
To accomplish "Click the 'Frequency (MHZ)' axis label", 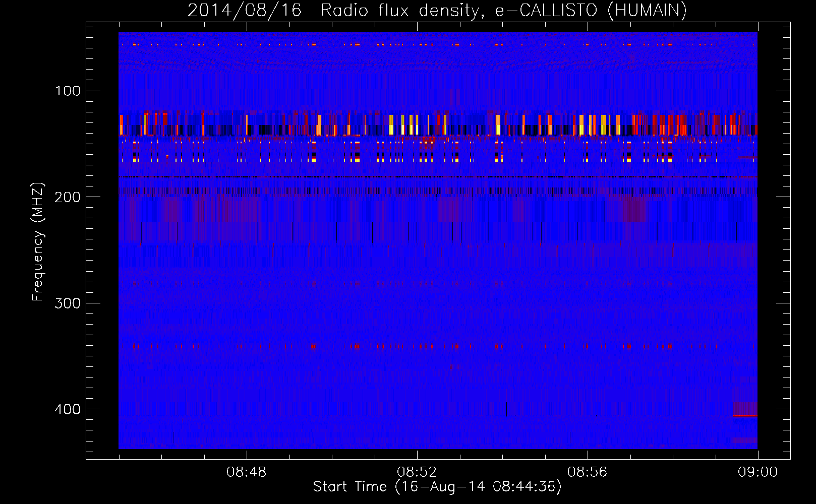I will [x=38, y=242].
